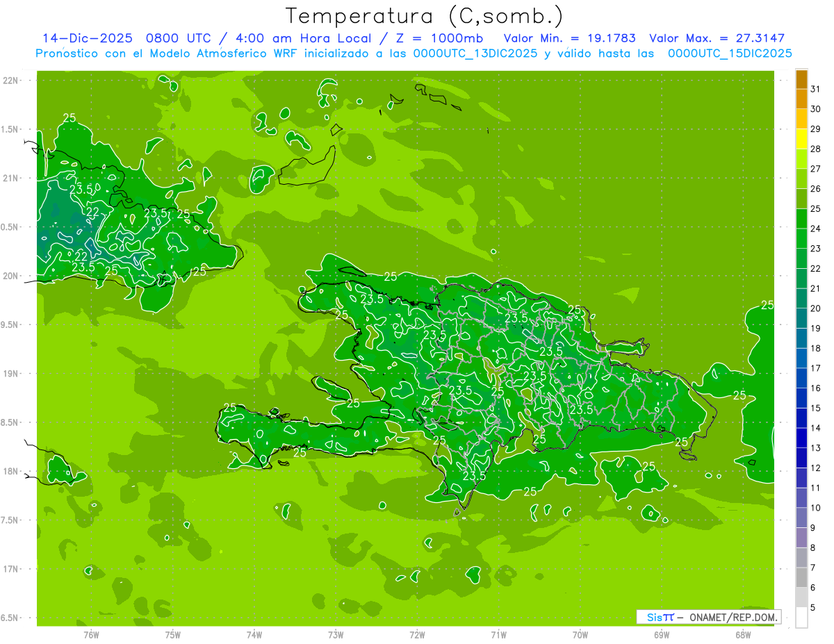The image size is (834, 644).
Task: Click the '22N' latitude axis label
Action: pyautogui.click(x=10, y=81)
